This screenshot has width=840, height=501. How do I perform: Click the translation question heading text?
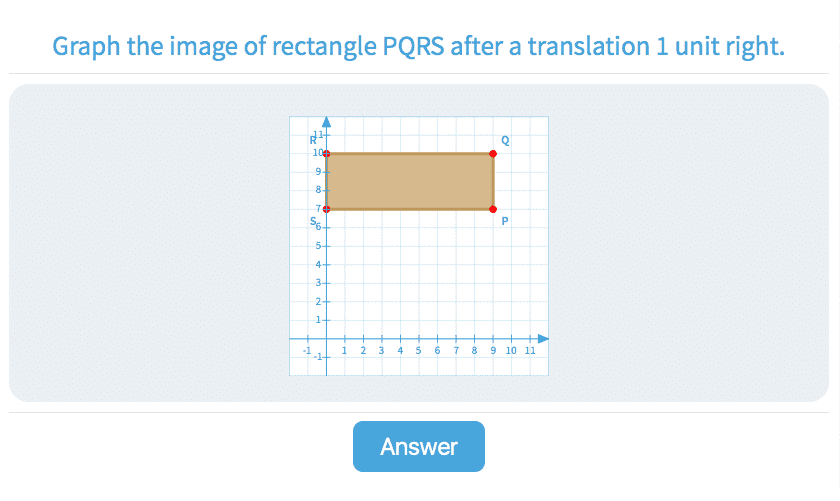click(418, 47)
